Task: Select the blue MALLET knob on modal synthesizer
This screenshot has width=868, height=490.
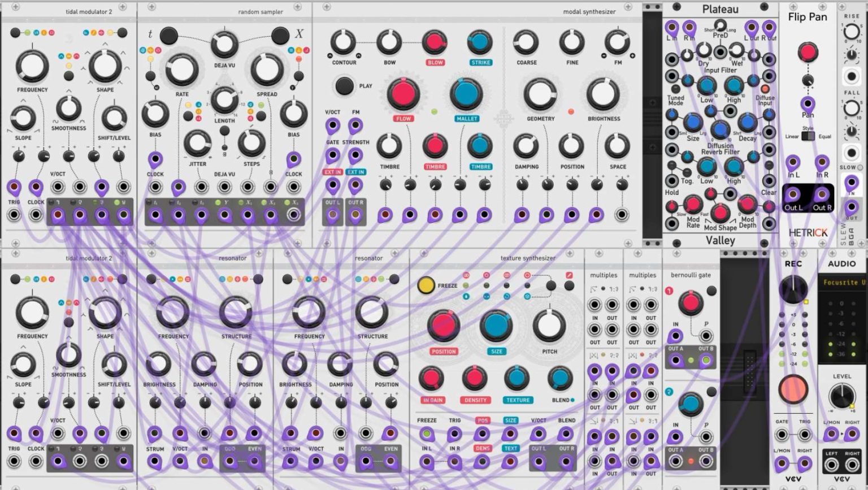Action: tap(466, 94)
